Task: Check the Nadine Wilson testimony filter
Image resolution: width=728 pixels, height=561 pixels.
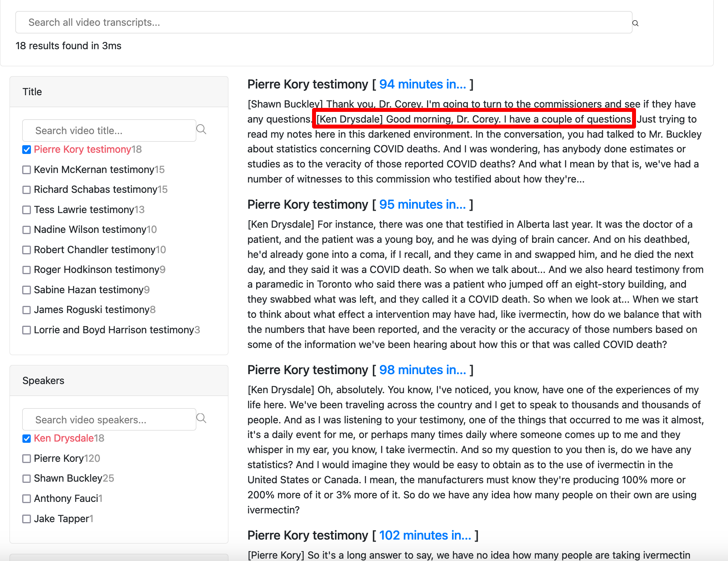Action: 27,230
